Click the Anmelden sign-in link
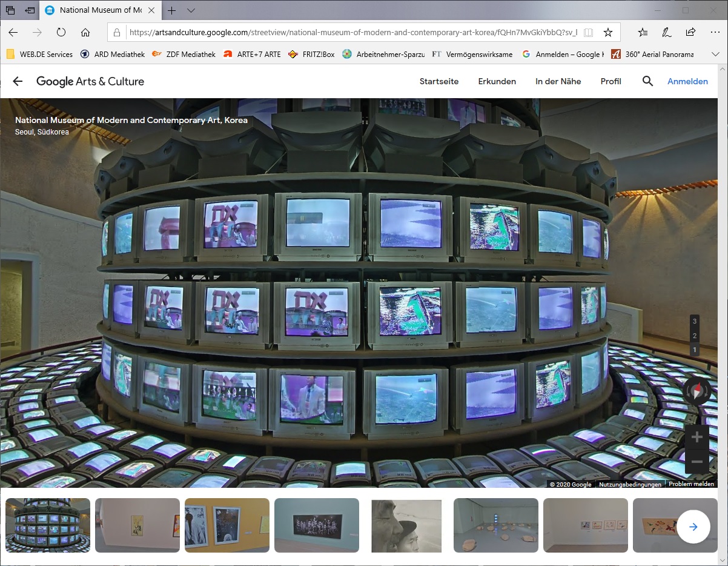The height and width of the screenshot is (566, 728). (687, 81)
